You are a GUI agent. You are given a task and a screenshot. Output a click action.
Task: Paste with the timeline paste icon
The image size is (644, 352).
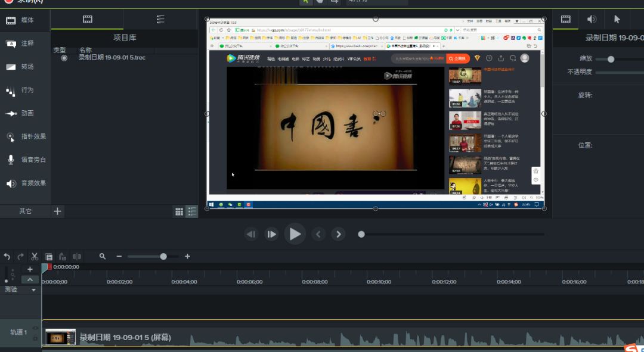click(63, 257)
